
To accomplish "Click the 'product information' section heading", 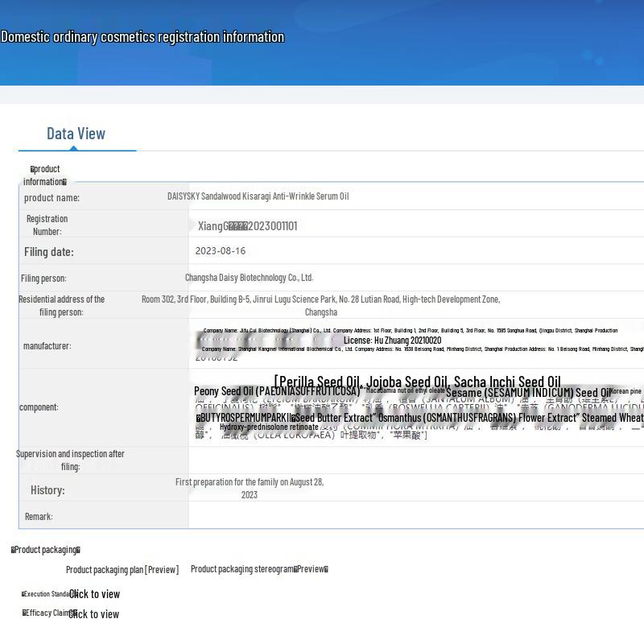I will pos(45,175).
